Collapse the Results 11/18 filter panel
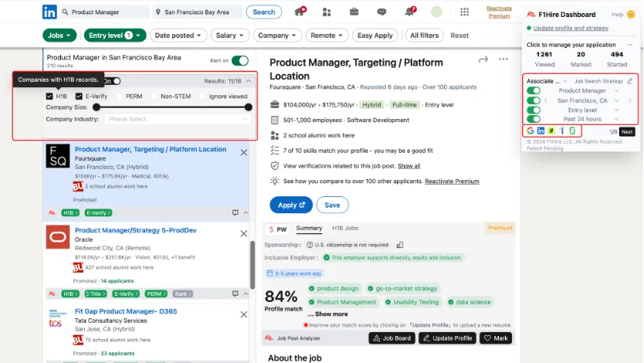 249,81
